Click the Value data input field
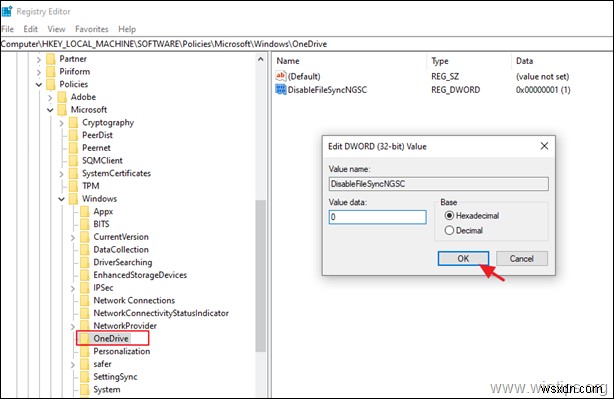614x399 pixels. [x=377, y=217]
